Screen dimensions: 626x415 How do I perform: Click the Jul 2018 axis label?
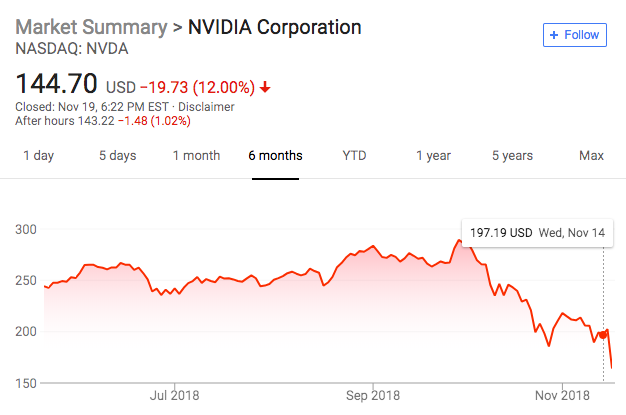pyautogui.click(x=174, y=395)
